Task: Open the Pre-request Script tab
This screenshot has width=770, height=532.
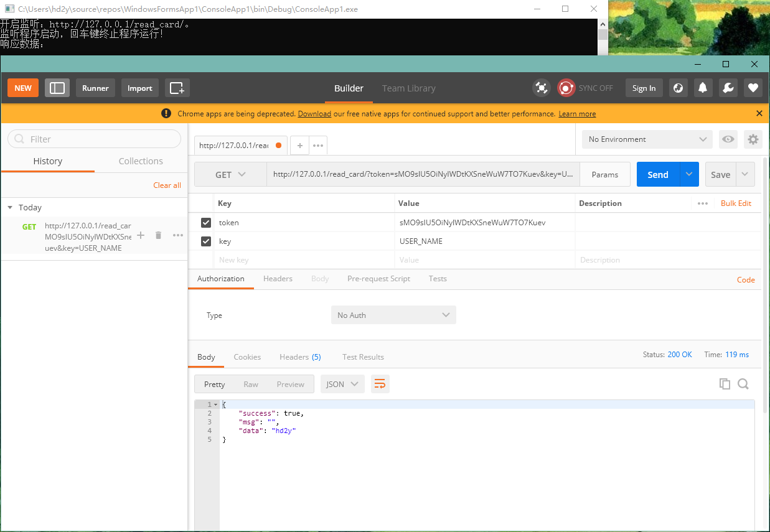Action: [378, 279]
